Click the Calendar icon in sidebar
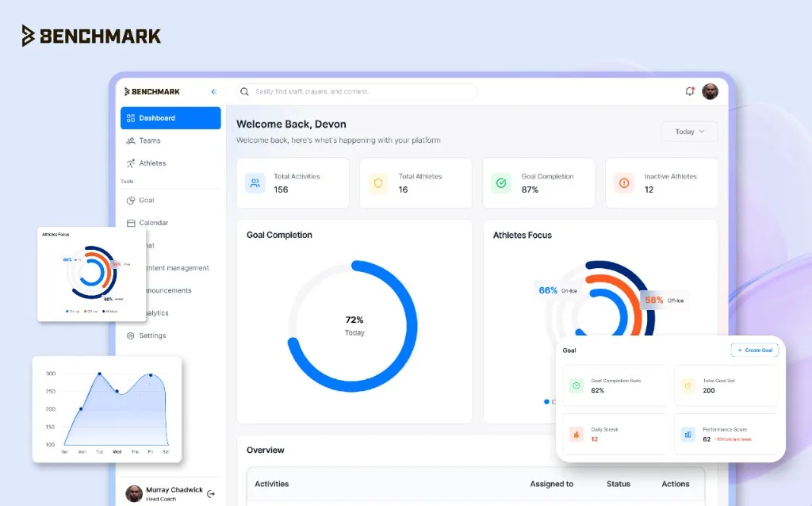 point(131,223)
